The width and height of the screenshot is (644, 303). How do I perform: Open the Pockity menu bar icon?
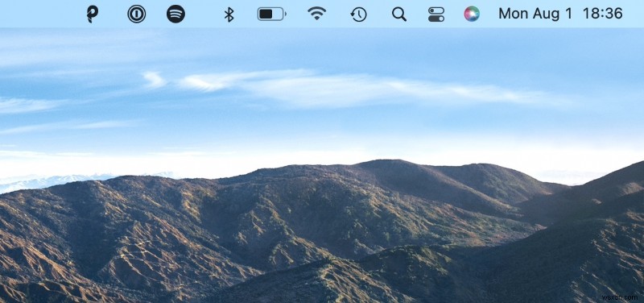(x=93, y=14)
